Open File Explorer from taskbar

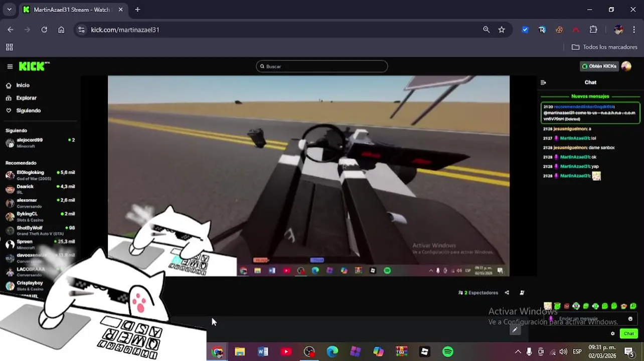(240, 352)
